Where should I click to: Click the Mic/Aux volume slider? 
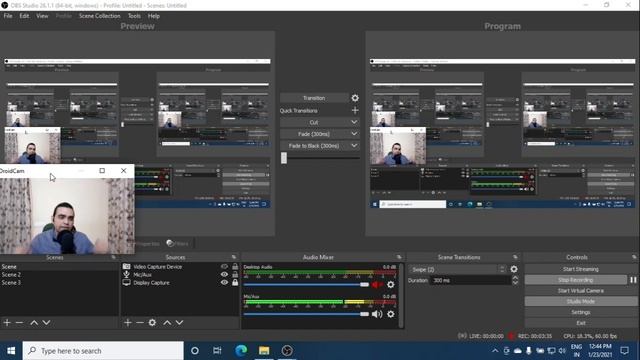[306, 314]
